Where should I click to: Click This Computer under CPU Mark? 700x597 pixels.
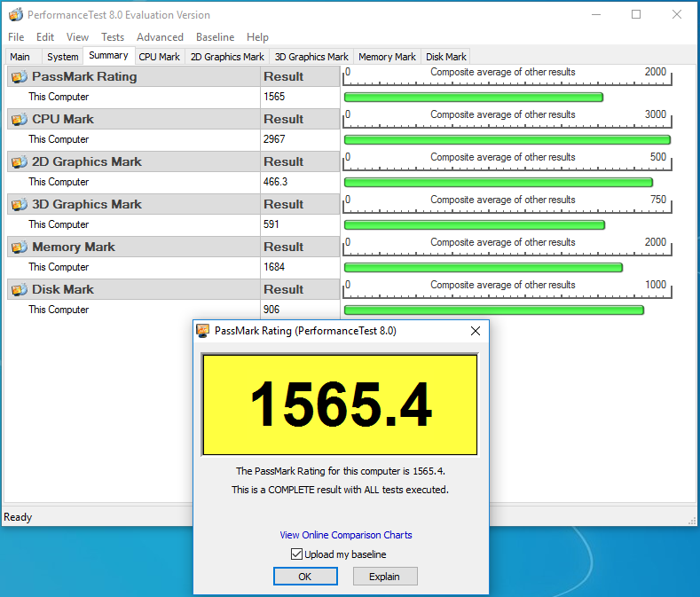coord(59,139)
